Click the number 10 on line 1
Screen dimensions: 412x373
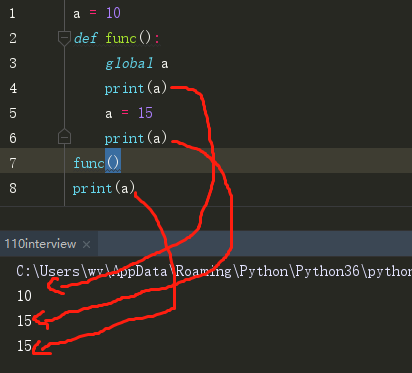pyautogui.click(x=113, y=13)
